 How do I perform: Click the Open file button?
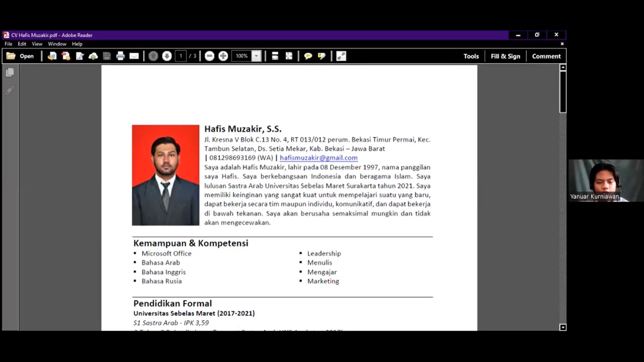pos(20,56)
